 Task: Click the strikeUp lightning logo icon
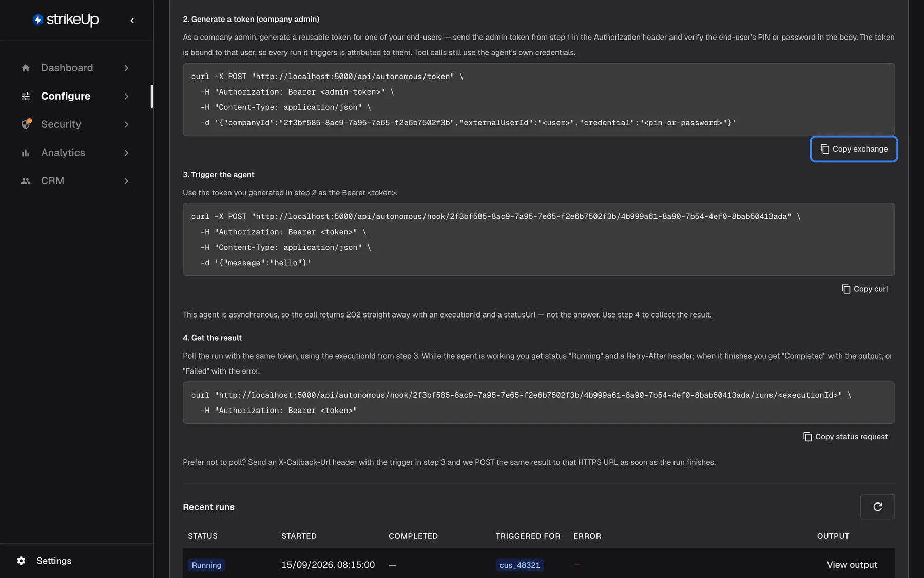37,20
